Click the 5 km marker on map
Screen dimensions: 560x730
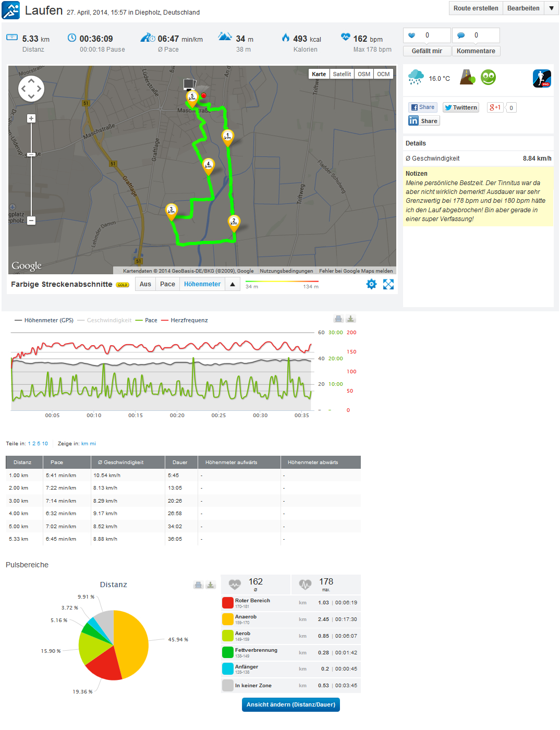tap(192, 98)
